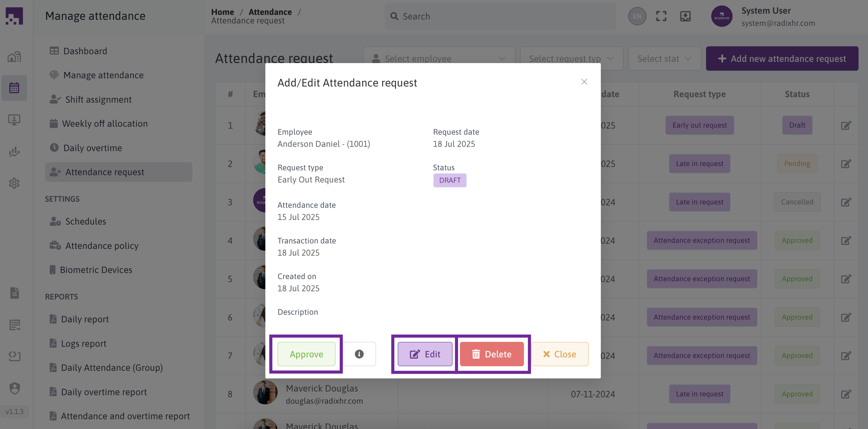The width and height of the screenshot is (868, 429).
Task: Approve the attendance request
Action: [306, 354]
